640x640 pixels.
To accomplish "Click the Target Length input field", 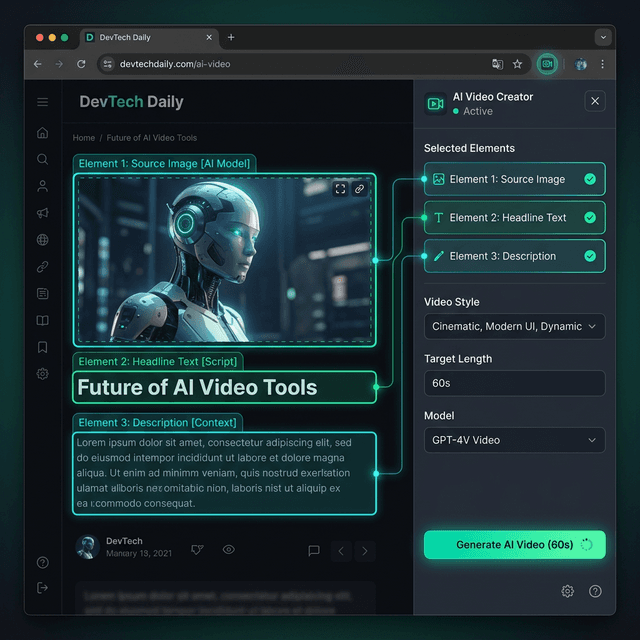I will point(514,383).
